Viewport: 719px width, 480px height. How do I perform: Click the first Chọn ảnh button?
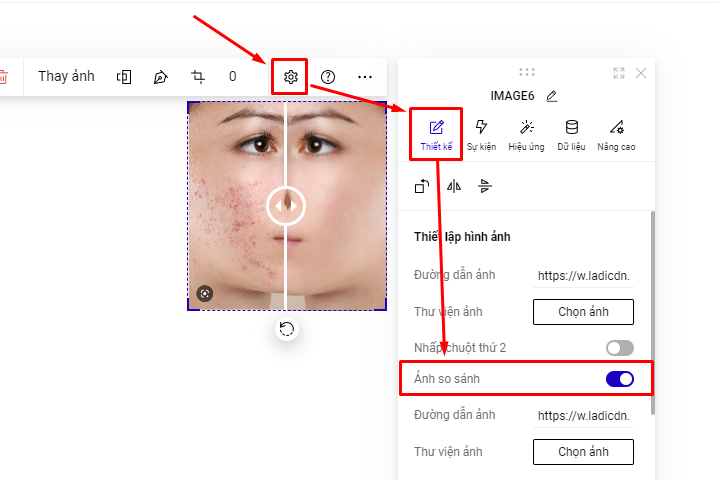(x=583, y=311)
